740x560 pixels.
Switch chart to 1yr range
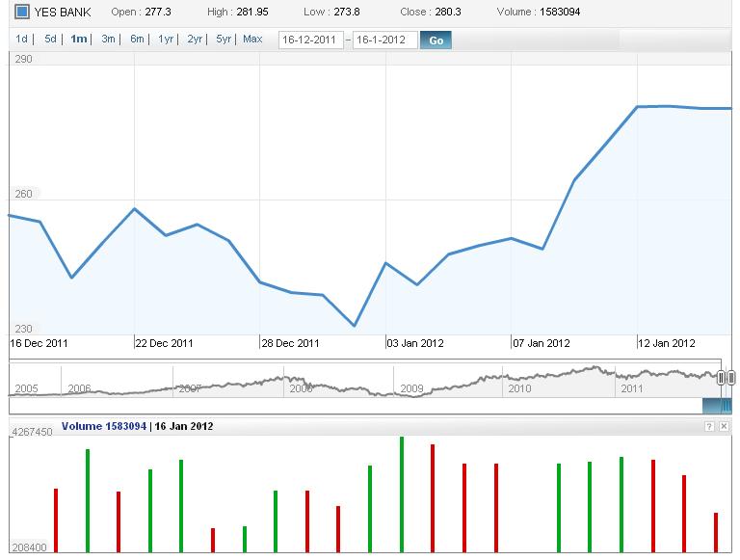(x=166, y=40)
